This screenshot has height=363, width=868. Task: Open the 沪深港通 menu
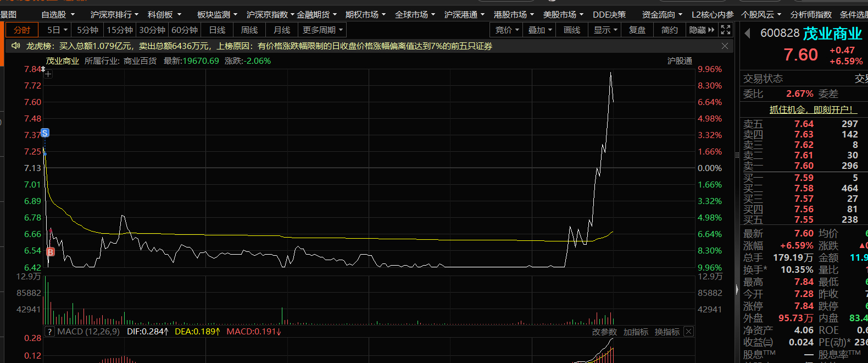pos(464,14)
